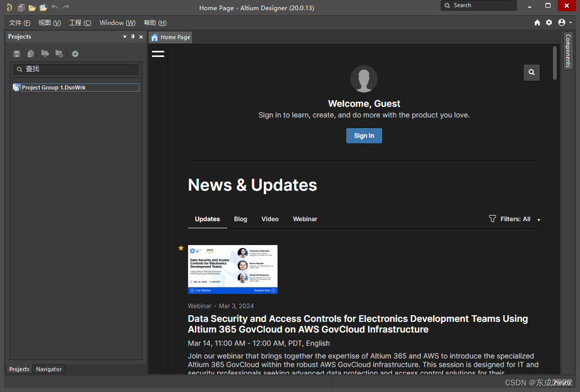Viewport: 580px width, 392px height.
Task: Open the Components side panel tab
Action: coord(568,51)
